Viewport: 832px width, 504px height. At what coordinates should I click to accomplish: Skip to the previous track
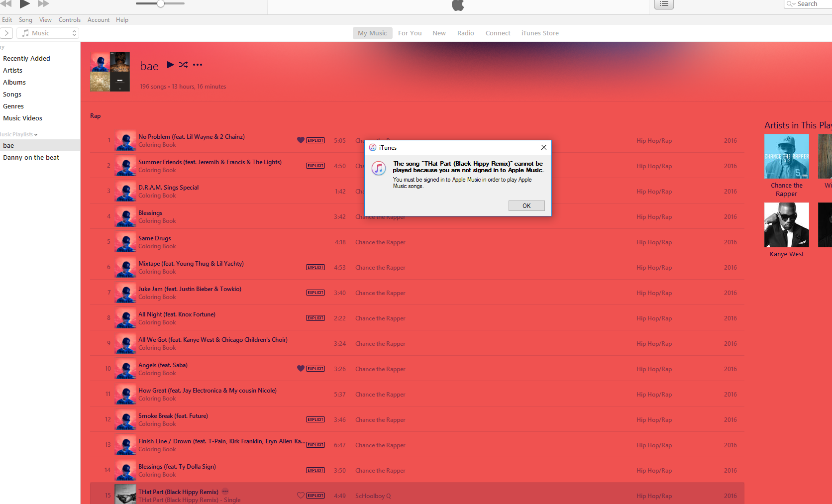click(x=6, y=3)
